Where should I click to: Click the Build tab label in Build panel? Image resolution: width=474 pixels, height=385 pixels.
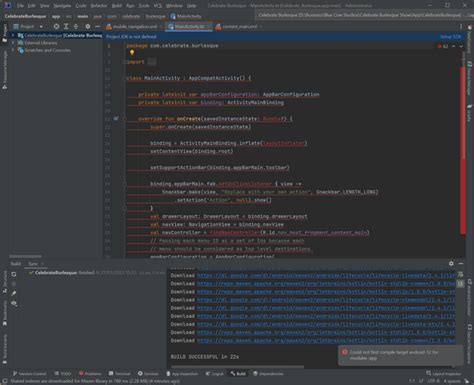point(16,264)
